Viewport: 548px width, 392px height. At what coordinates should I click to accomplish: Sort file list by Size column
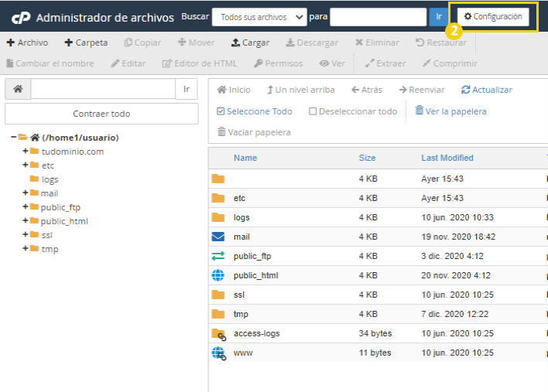pyautogui.click(x=367, y=158)
